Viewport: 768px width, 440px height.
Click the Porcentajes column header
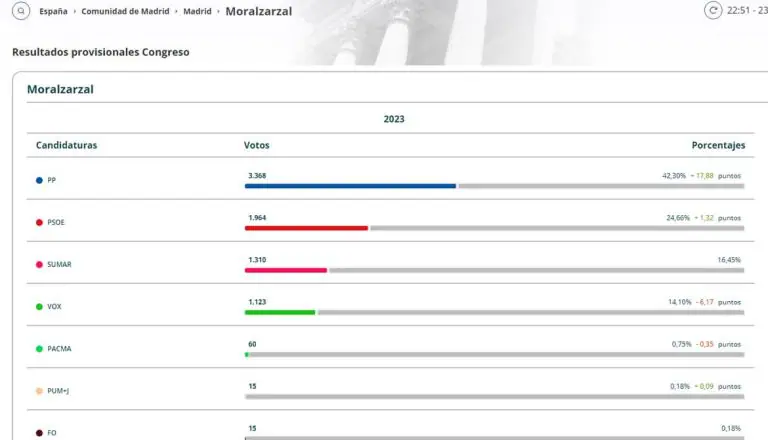point(719,145)
